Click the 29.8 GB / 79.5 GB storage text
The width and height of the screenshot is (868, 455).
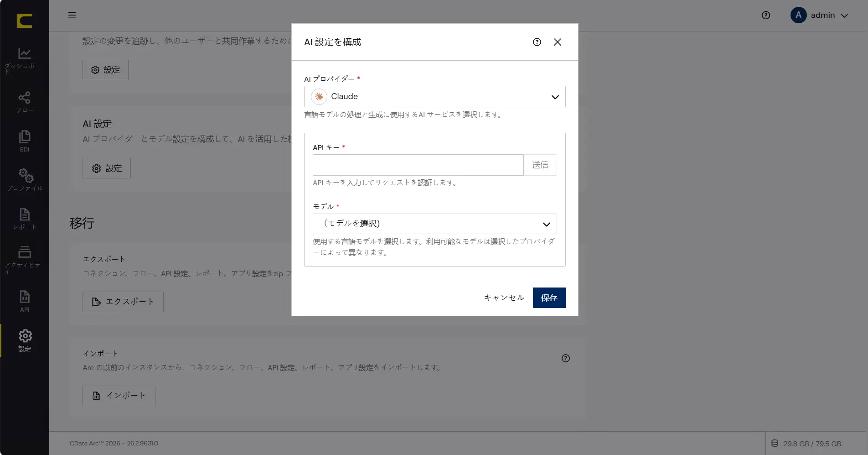(812, 444)
